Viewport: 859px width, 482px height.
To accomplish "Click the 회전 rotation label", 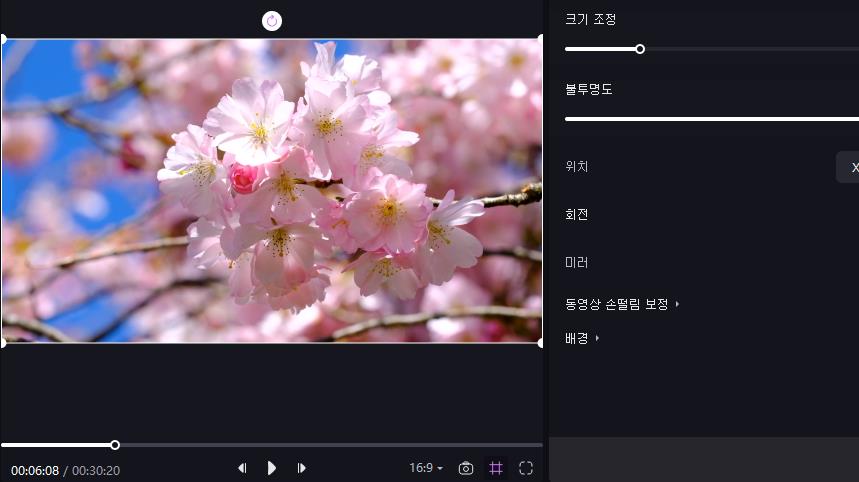I will tap(576, 214).
